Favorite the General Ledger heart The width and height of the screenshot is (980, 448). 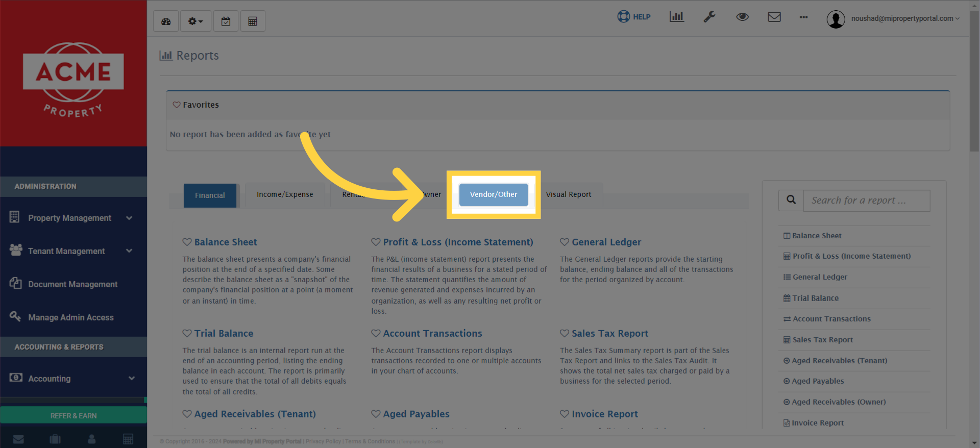point(565,242)
